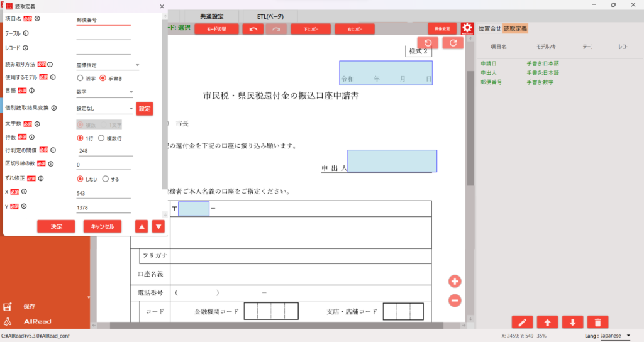Zoom in with the plus button
This screenshot has height=342, width=644.
[x=455, y=281]
